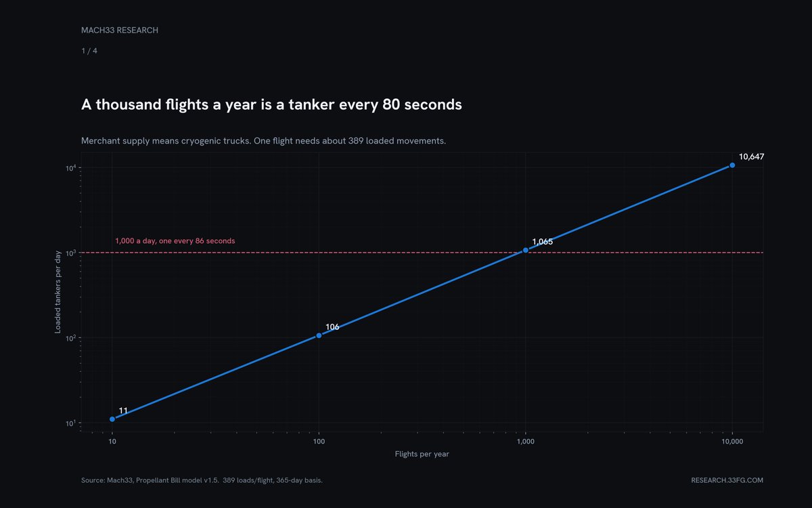Screen dimensions: 812x508
Task: Click the 'Flights per year' axis label
Action: click(422, 454)
